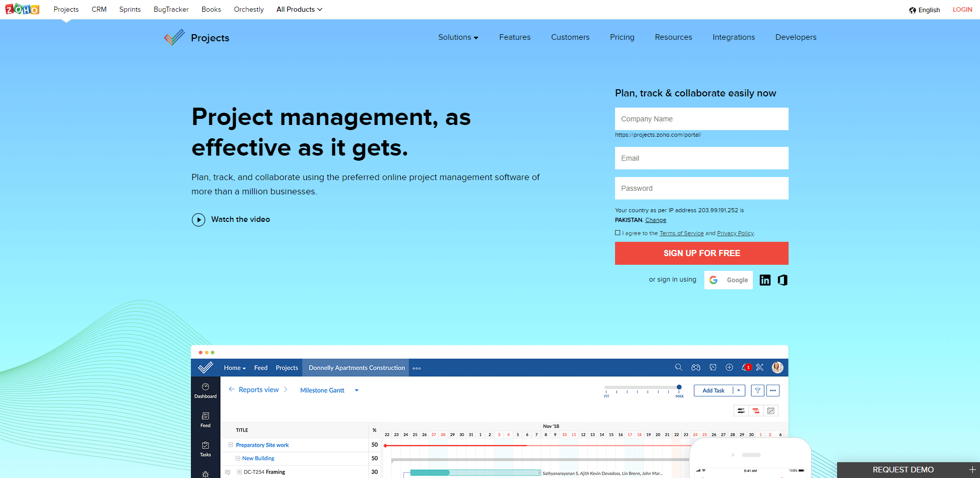Click Reports view breadcrumb

(259, 390)
